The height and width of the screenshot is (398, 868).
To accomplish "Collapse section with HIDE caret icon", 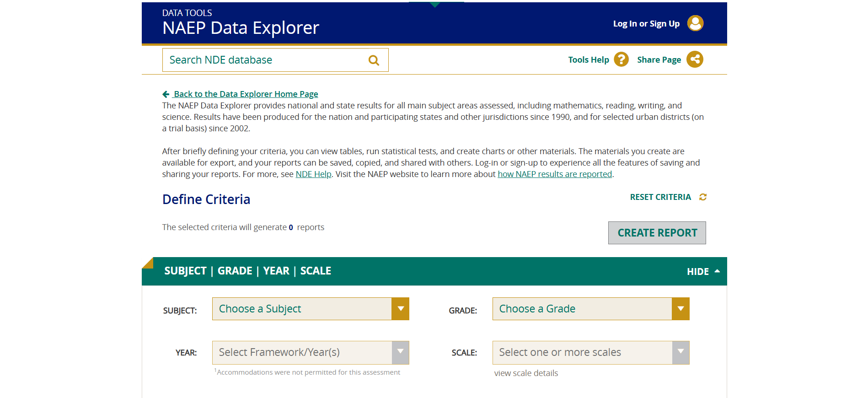I will (x=717, y=271).
